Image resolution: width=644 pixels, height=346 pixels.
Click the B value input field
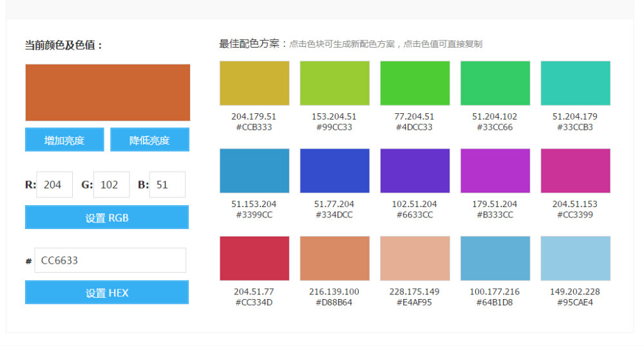coord(167,185)
